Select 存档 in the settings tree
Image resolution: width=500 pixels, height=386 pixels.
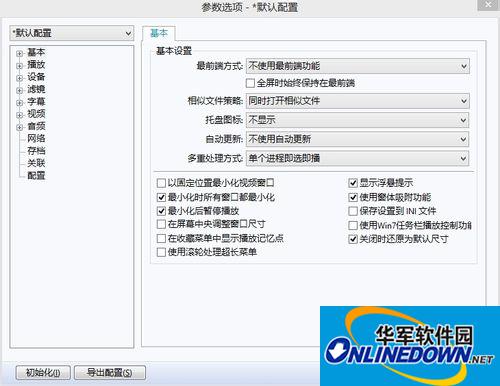point(36,151)
